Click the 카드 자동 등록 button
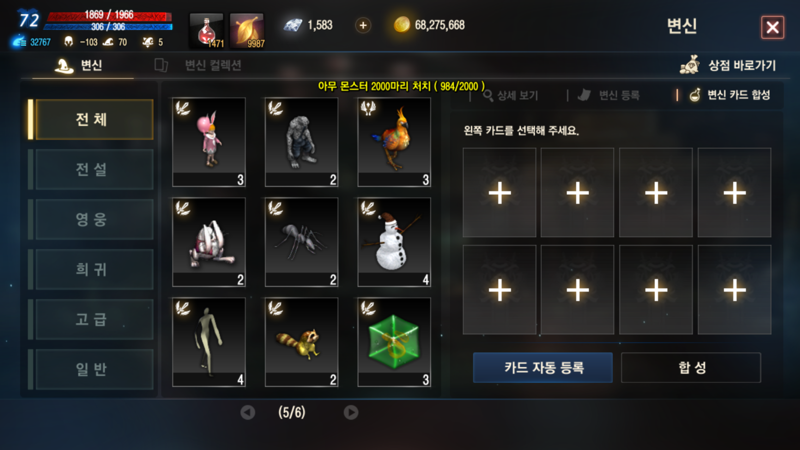Screen dimensions: 800x450 (543, 367)
